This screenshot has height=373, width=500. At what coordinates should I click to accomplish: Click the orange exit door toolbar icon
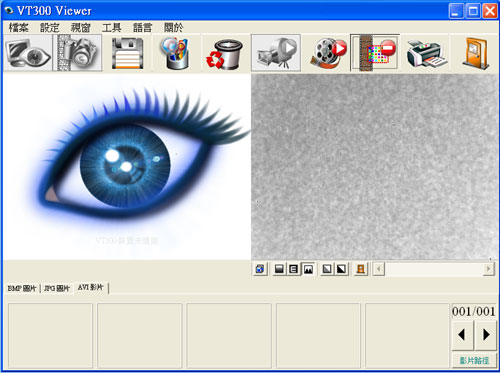coord(476,54)
